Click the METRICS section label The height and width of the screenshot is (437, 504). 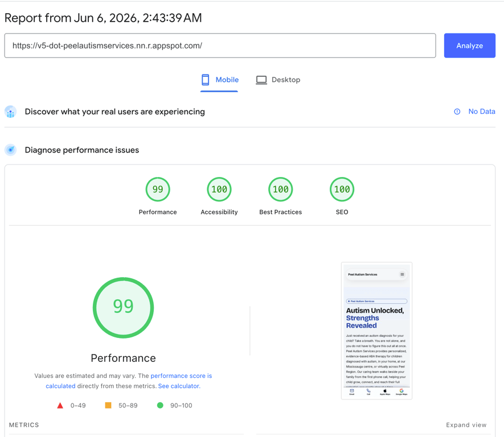pos(24,425)
